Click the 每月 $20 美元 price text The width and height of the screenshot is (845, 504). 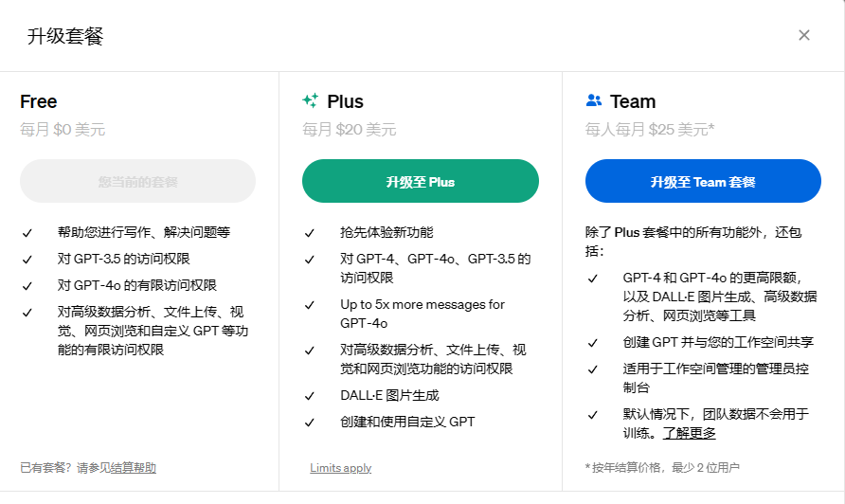tap(349, 130)
